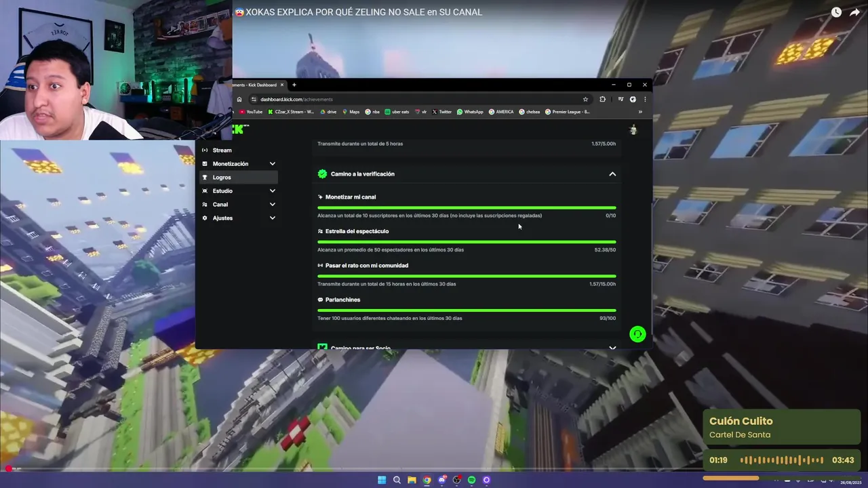Open OBS Studio from the taskbar

point(457,480)
